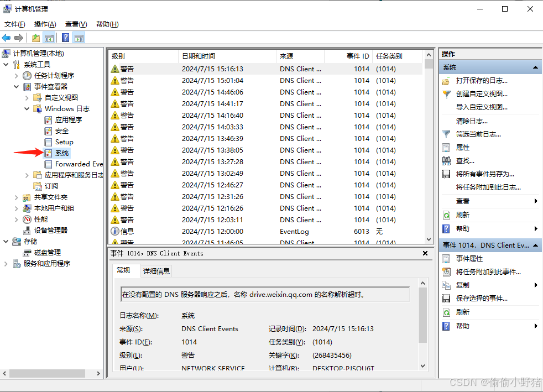Viewport: 543px width, 392px height.
Task: Switch to the 详细信息 tab
Action: click(156, 271)
